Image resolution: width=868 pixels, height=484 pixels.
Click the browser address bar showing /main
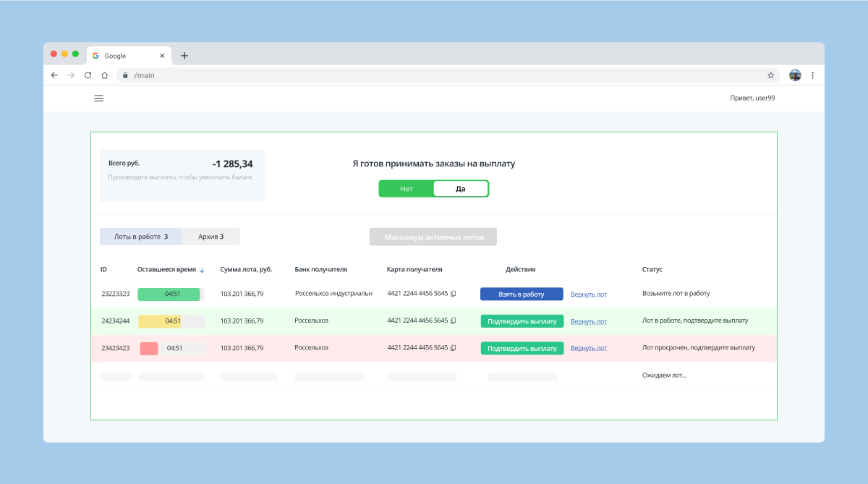tap(434, 75)
